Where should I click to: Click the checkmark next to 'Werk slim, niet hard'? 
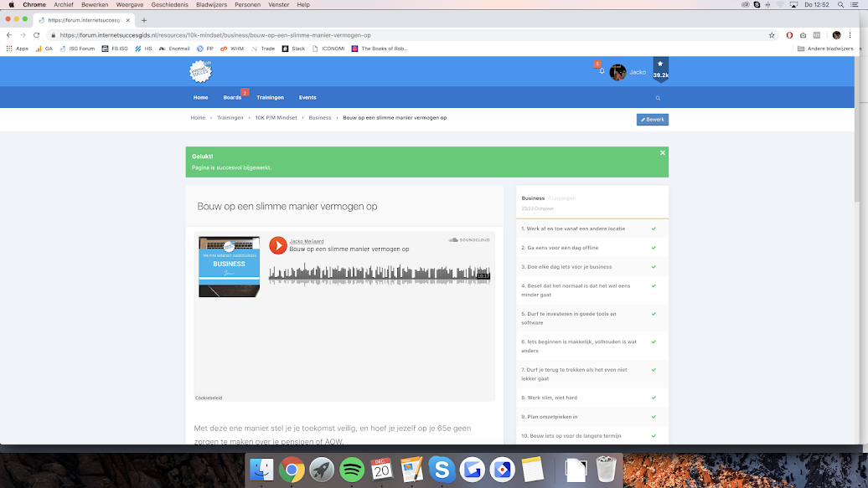[x=654, y=398]
